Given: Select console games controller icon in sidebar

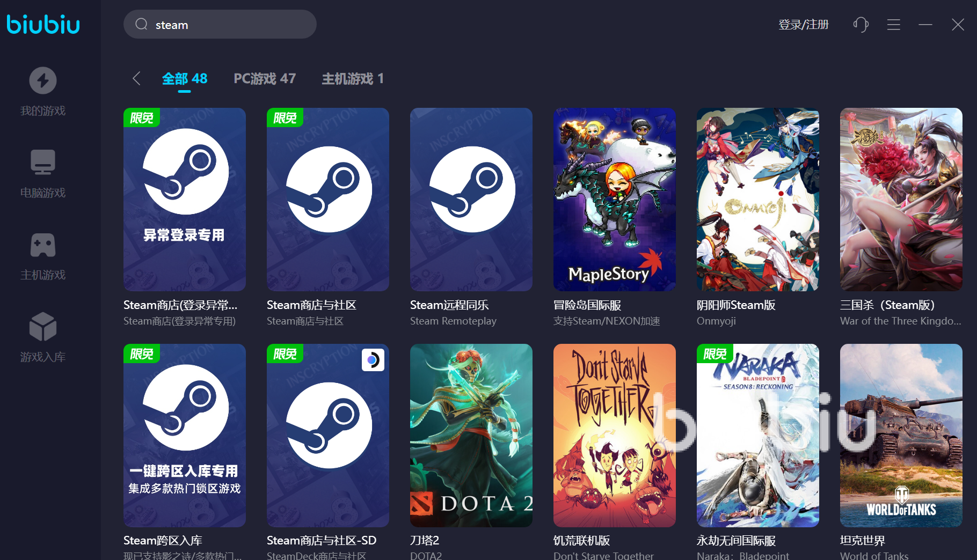Looking at the screenshot, I should [43, 245].
